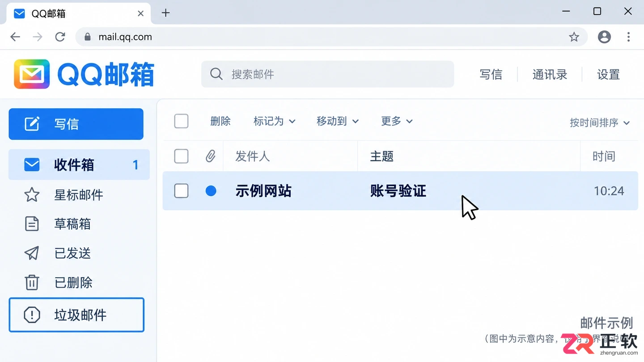
Task: Select the 垃圾邮件 folder label
Action: point(80,315)
